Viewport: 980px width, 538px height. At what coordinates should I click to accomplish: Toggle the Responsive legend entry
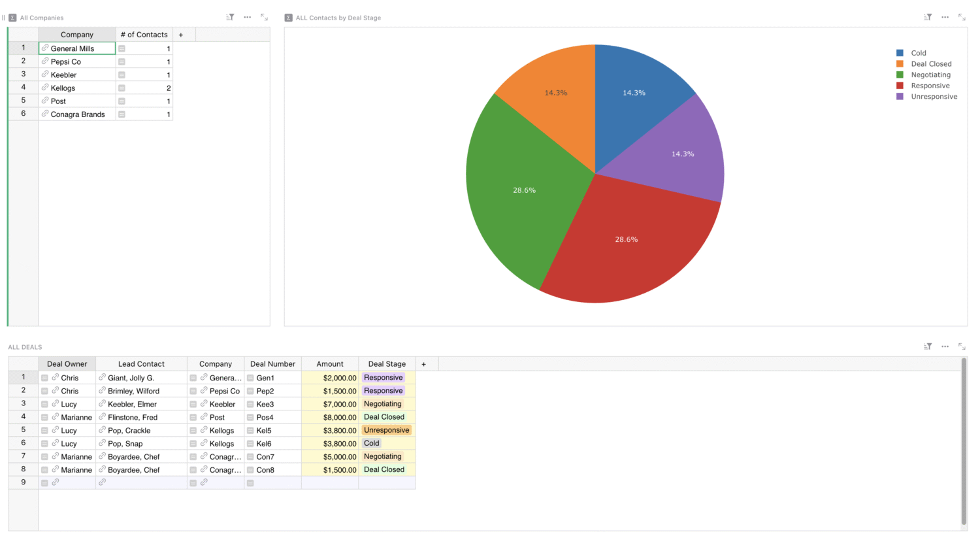923,86
